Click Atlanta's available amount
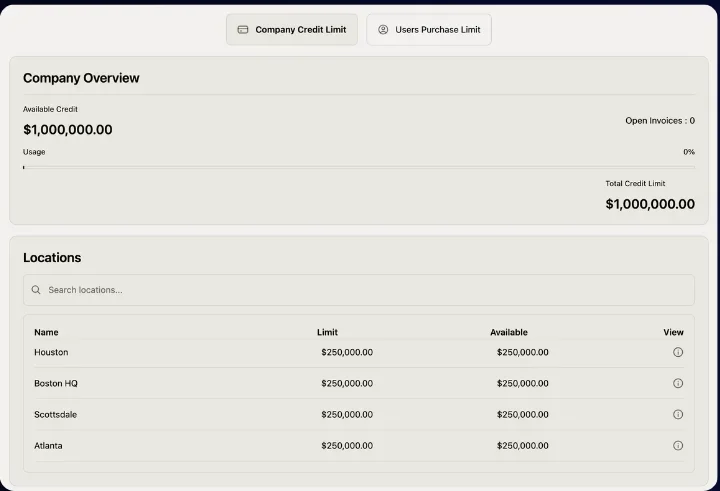 [522, 446]
